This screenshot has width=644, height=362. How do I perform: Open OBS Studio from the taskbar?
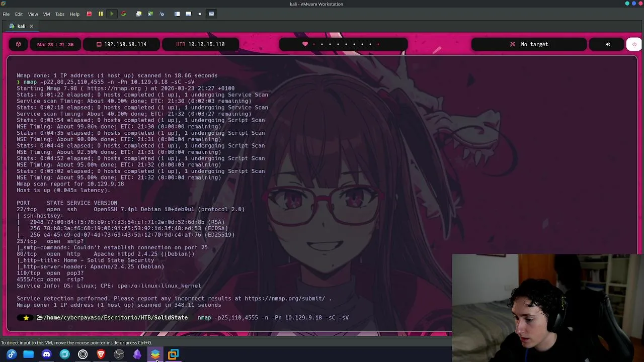pyautogui.click(x=119, y=354)
